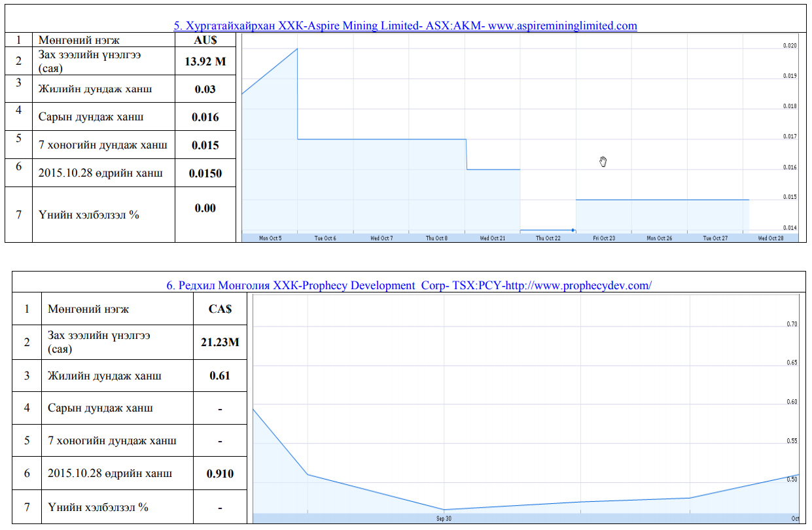Screen dimensions: 812x530
Task: Click the CA$ currency cell
Action: click(x=220, y=309)
